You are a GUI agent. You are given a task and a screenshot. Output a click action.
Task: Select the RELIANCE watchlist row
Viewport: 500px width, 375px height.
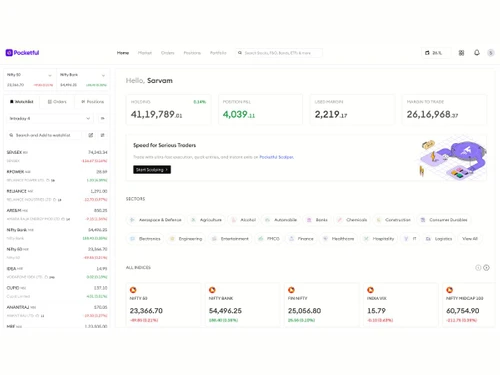57,195
